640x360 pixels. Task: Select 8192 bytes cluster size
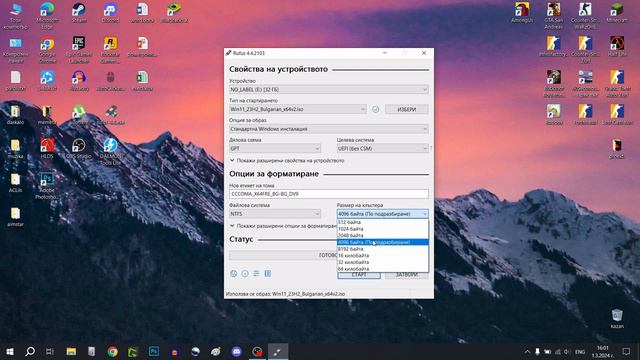click(382, 249)
